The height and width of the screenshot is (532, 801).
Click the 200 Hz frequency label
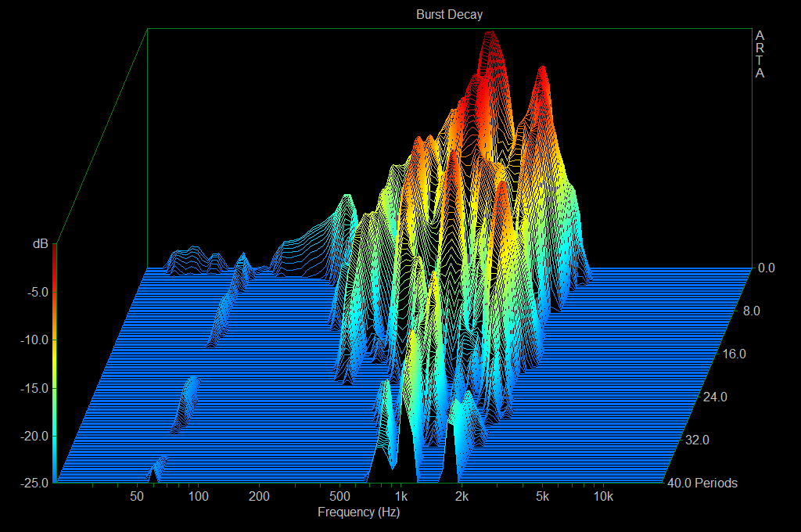click(259, 496)
